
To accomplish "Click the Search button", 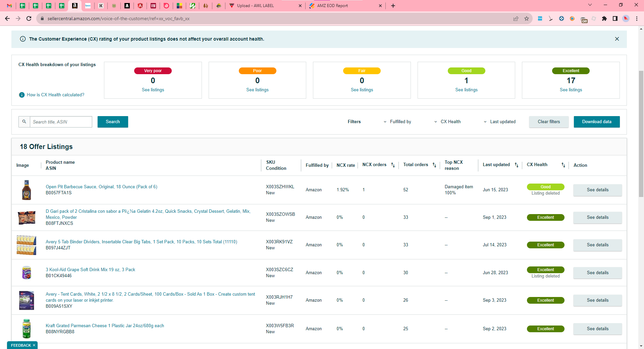I will (x=113, y=122).
